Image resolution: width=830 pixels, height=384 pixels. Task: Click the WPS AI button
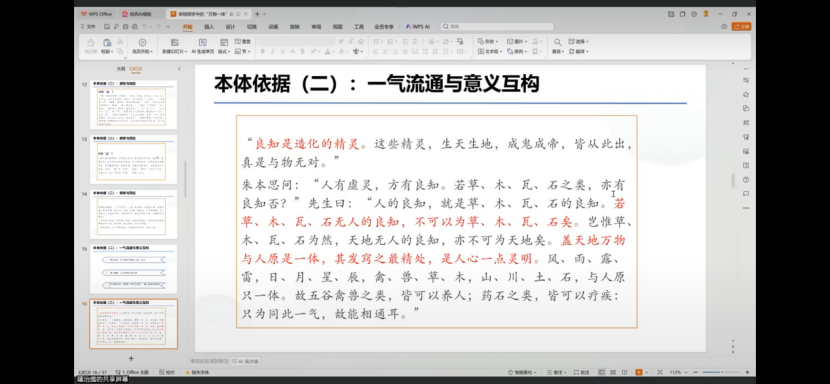click(x=418, y=26)
